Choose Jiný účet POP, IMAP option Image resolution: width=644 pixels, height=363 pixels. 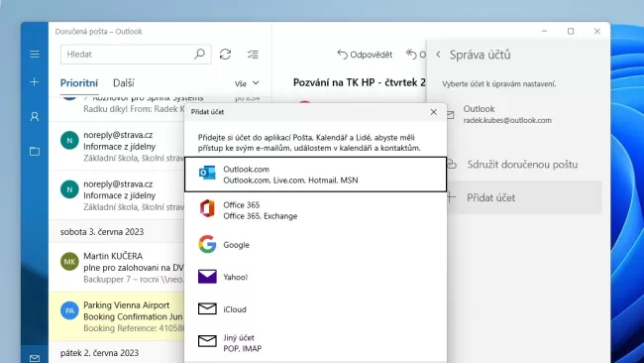click(315, 343)
